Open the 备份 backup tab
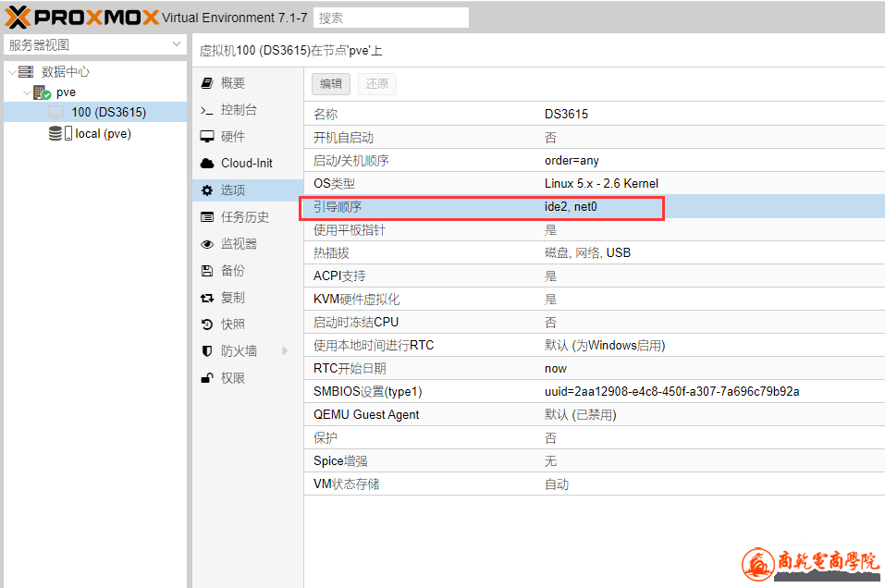Image resolution: width=885 pixels, height=588 pixels. 248,271
